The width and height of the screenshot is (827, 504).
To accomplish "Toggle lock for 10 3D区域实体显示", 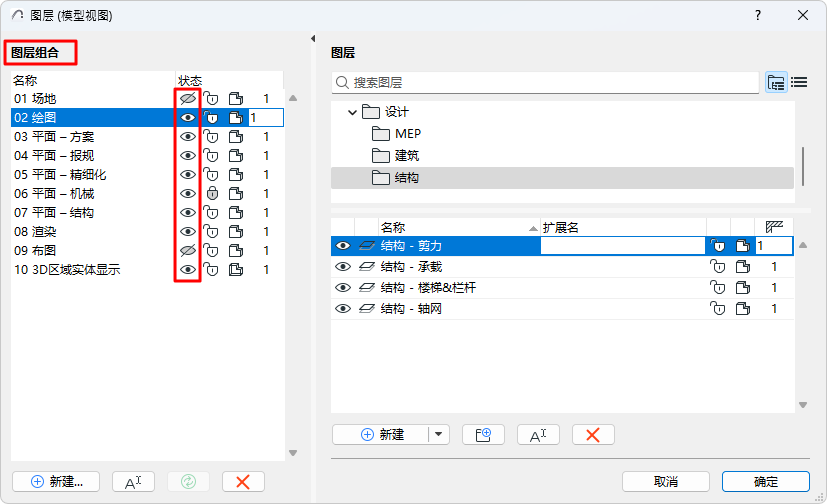I will 211,269.
